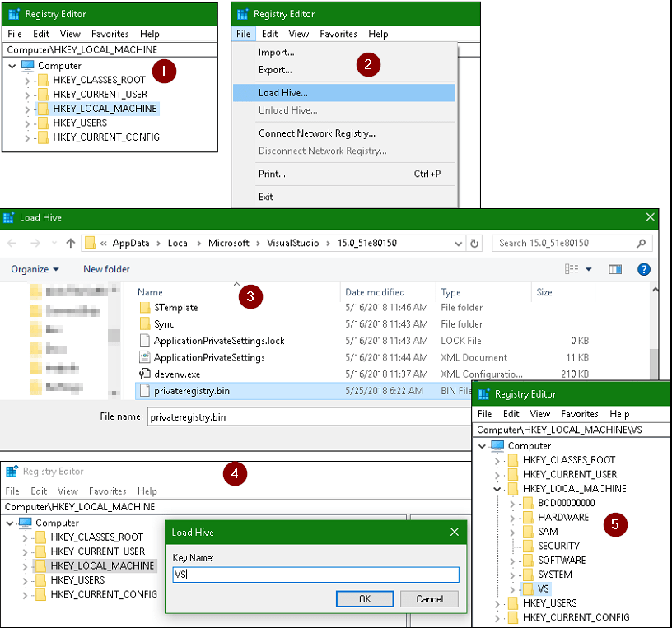Viewport: 672px width, 628px height.
Task: Click the New folder button
Action: pos(106,269)
